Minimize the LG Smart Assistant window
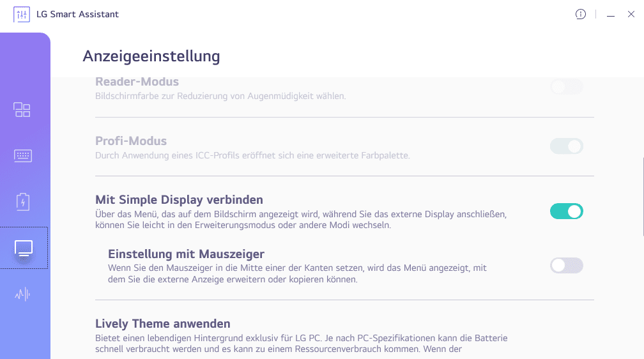 pyautogui.click(x=611, y=15)
